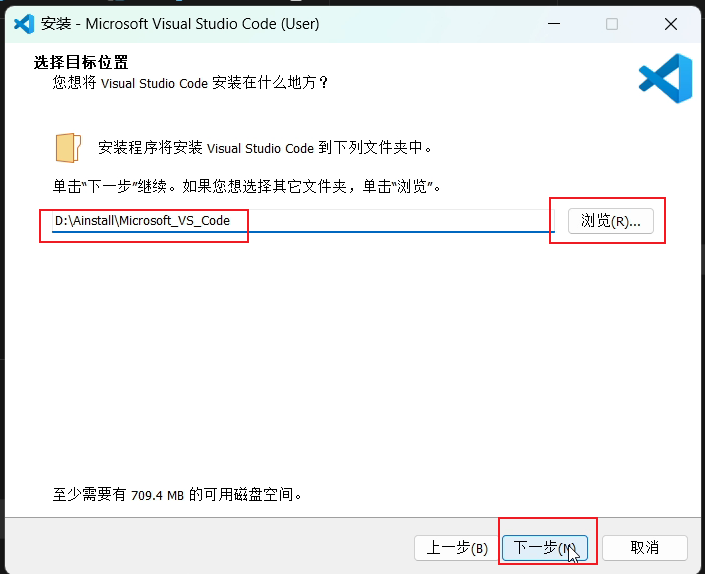Click text 至少需要有 709.4 MB 的可用磁盘空间
Screen dimensions: 705x574
point(177,494)
